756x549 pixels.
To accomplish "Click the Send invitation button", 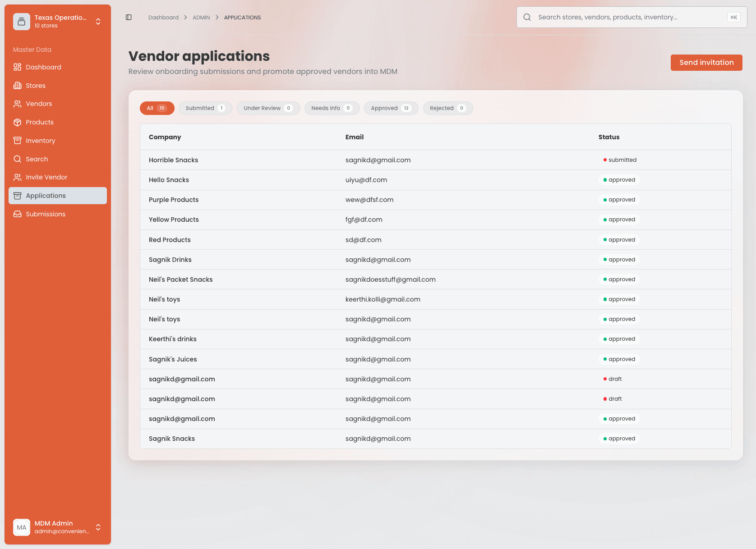I will click(706, 63).
